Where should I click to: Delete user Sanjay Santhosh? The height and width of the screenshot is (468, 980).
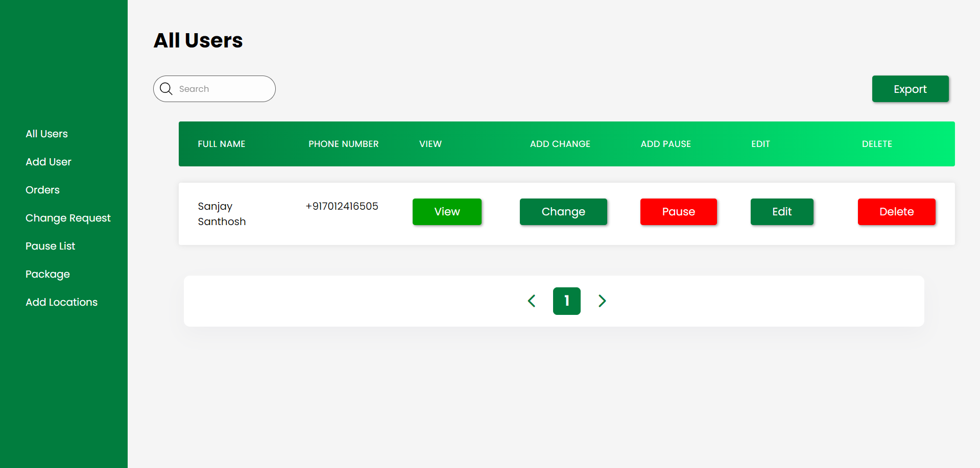click(x=896, y=212)
